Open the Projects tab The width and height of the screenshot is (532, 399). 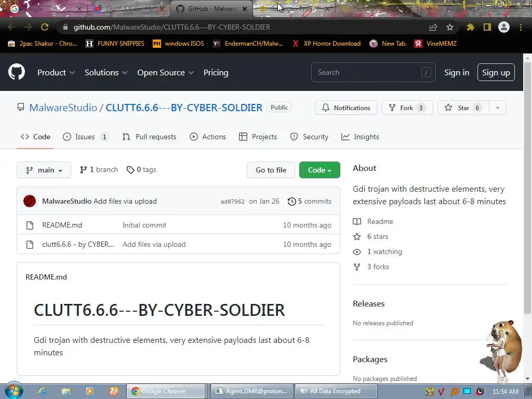[x=258, y=137]
